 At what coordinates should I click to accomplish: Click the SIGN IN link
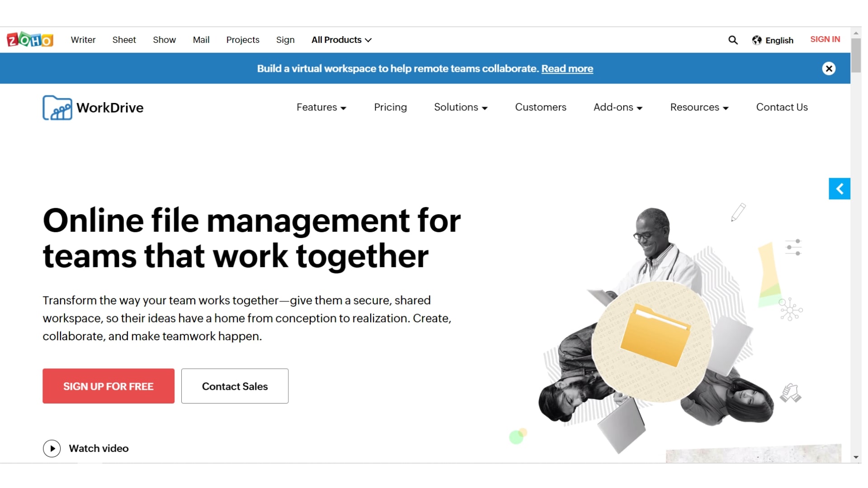825,39
